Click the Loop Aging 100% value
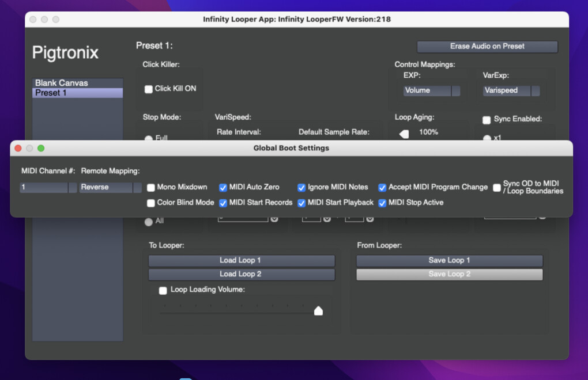The height and width of the screenshot is (380, 588). (x=428, y=132)
